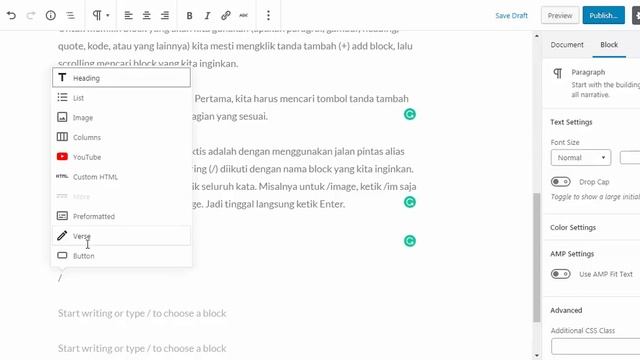Apply strikethrough formatting

pos(244,16)
